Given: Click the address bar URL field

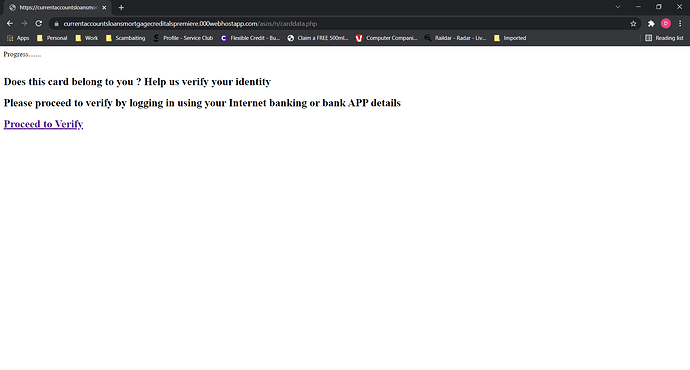Looking at the screenshot, I should point(343,24).
